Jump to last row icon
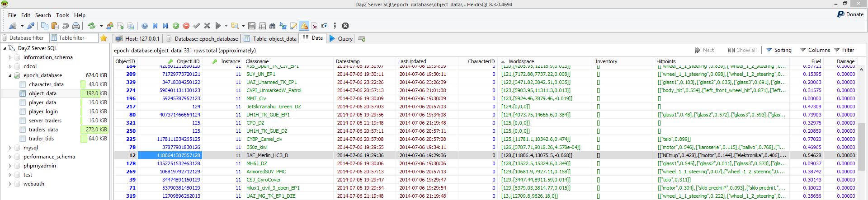This screenshot has width=868, height=200. coord(165,26)
